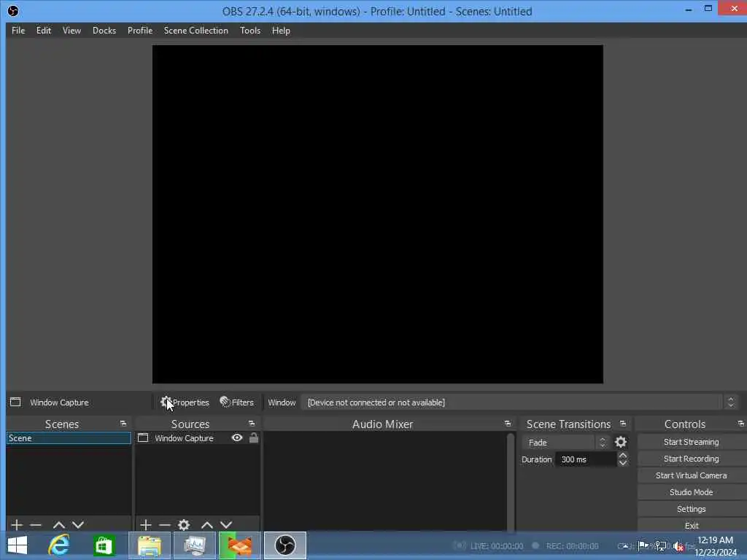This screenshot has width=747, height=560.
Task: Move the scene down with the arrow icon
Action: click(77, 525)
